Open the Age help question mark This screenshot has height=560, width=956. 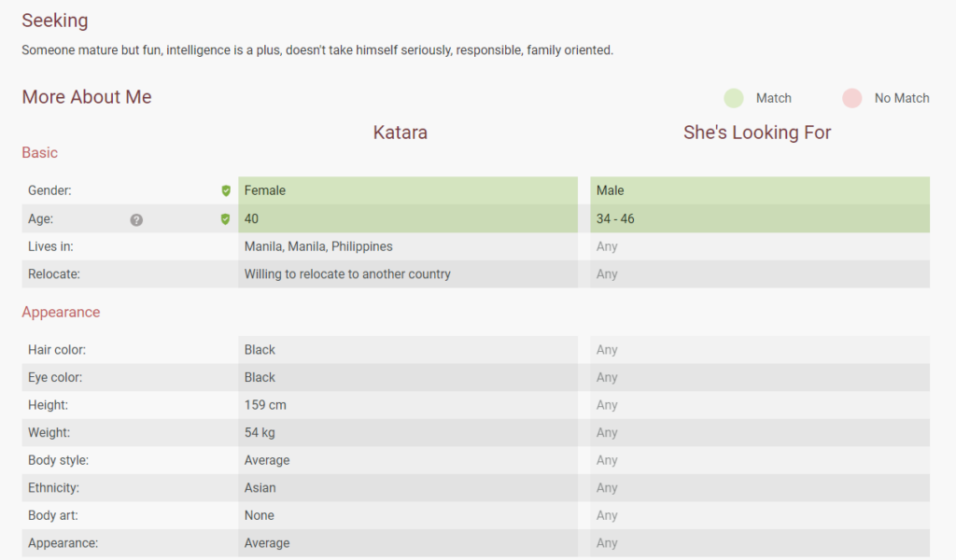136,219
